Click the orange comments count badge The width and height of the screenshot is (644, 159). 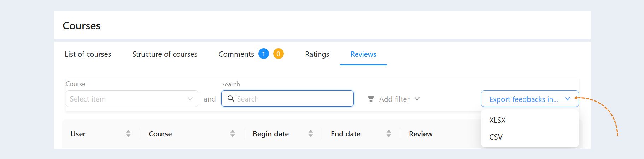click(x=279, y=54)
